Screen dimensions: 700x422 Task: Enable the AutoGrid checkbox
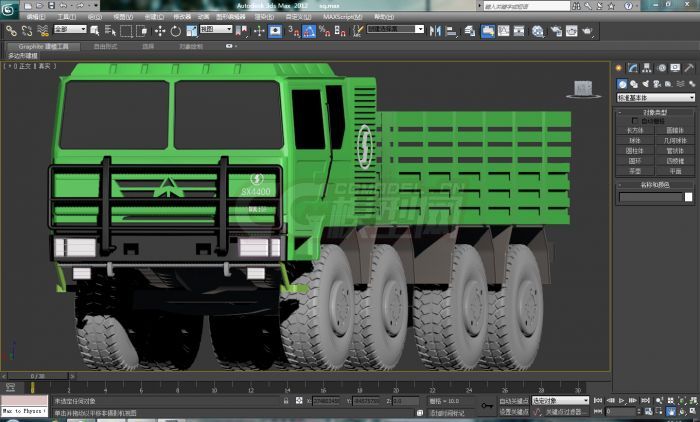point(634,121)
